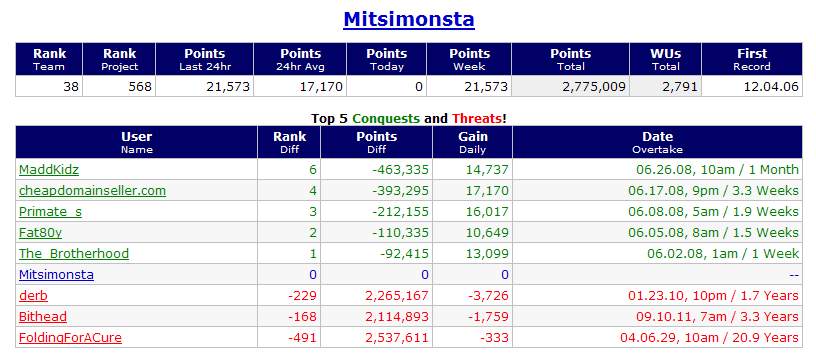Click Fat80y daily gain 10,649
The image size is (816, 362).
[487, 232]
